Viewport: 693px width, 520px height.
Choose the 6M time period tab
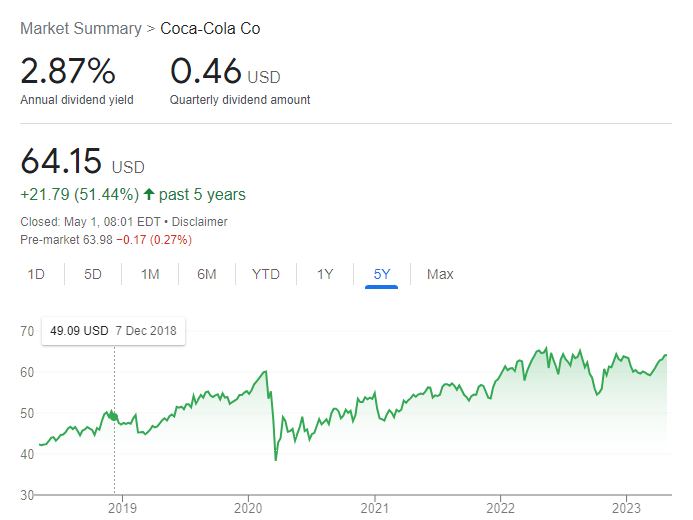click(x=207, y=274)
